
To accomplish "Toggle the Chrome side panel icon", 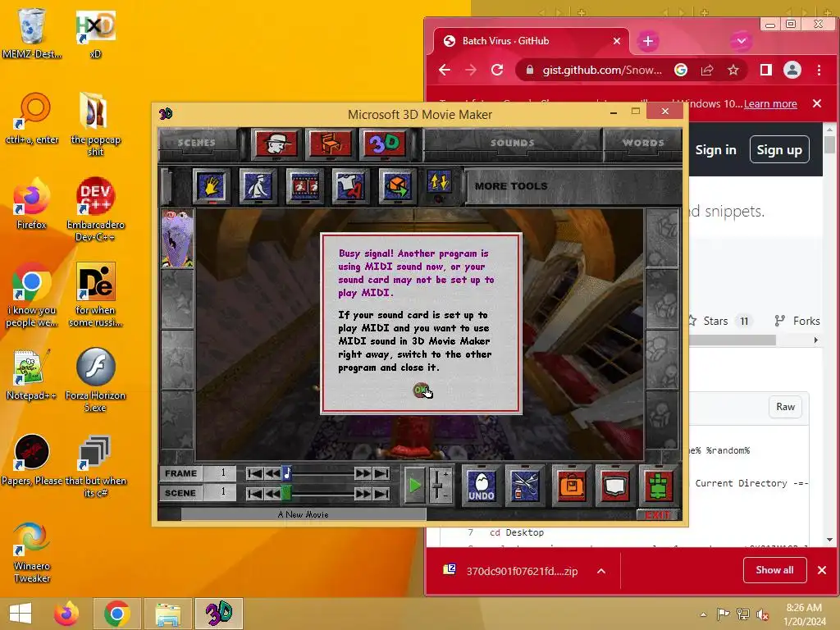I will [x=766, y=70].
